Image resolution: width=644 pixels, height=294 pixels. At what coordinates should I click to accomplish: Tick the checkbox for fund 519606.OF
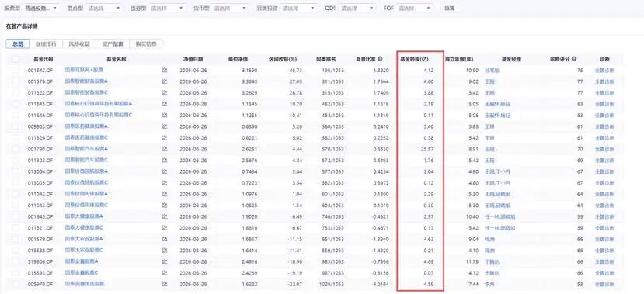16,261
